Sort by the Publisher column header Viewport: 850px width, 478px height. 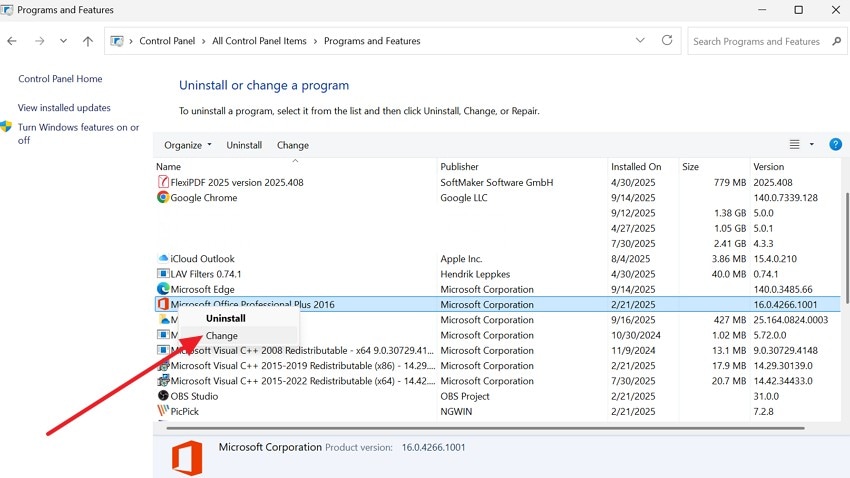pyautogui.click(x=459, y=167)
